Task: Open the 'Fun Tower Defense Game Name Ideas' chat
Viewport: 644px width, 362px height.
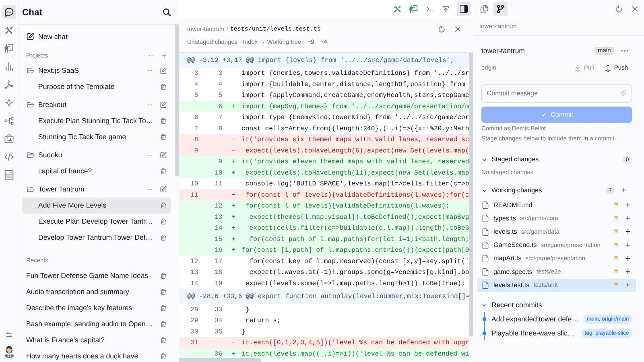Action: pos(87,276)
